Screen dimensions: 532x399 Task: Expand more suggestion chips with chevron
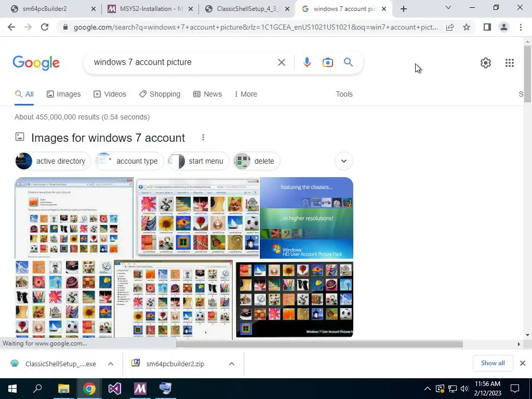pos(344,161)
